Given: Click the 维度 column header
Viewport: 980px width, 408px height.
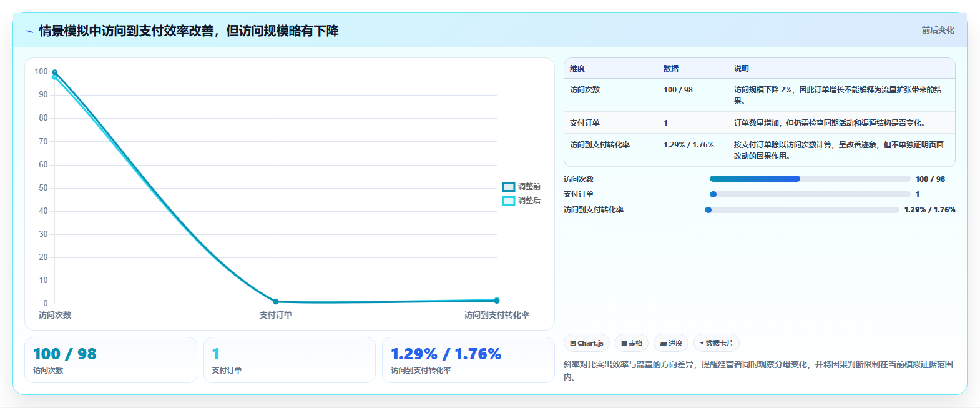Looking at the screenshot, I should (x=577, y=69).
